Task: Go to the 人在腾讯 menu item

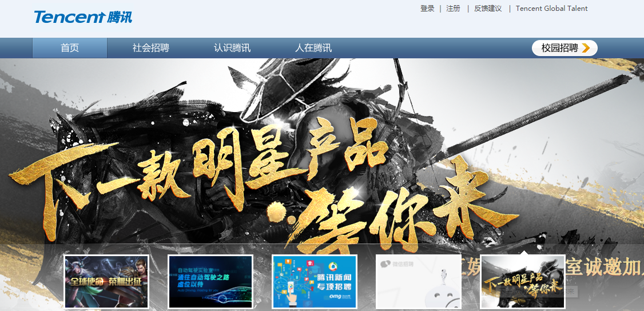Action: 313,48
